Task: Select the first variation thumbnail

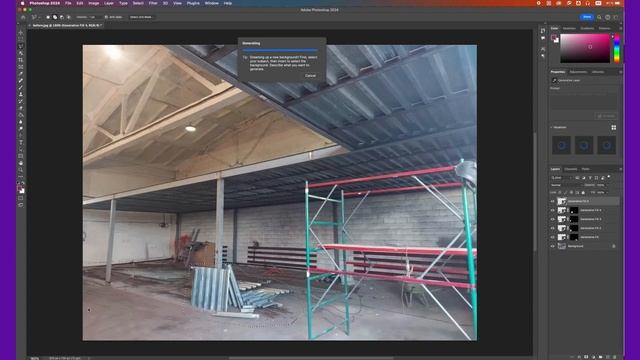Action: click(561, 145)
